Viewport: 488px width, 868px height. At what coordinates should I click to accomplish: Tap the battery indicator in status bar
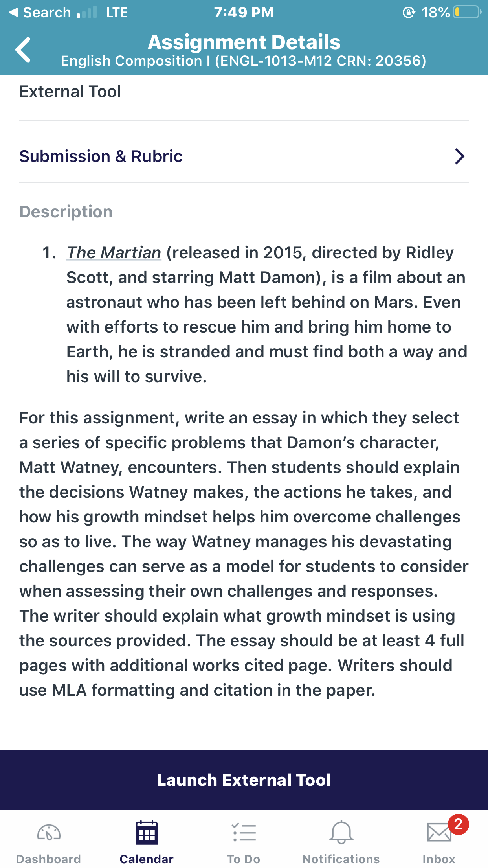click(467, 12)
